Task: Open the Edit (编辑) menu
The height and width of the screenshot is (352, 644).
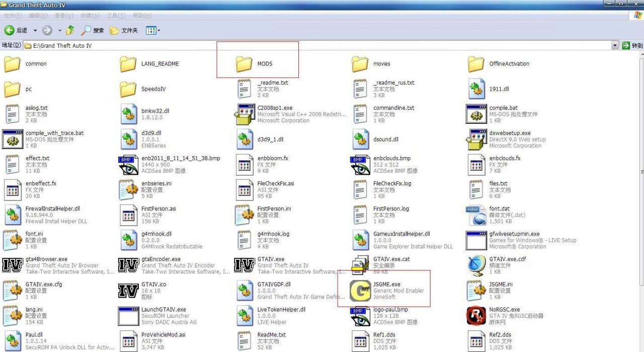Action: click(38, 16)
